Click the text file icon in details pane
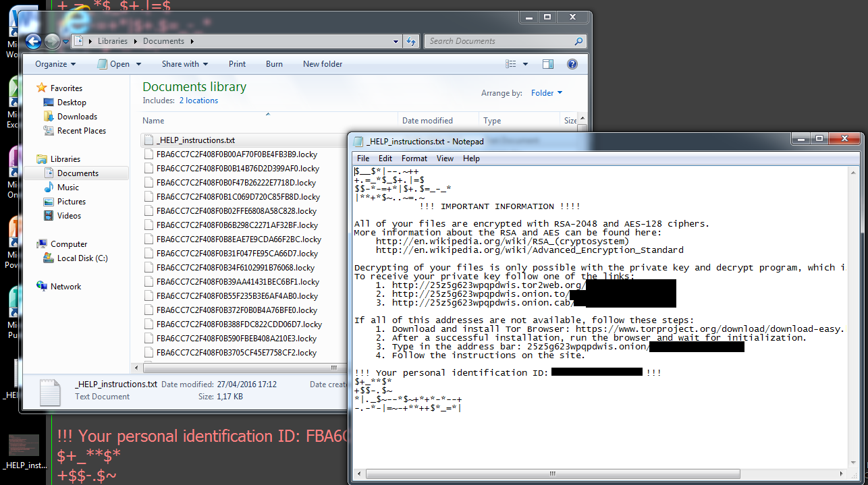The width and height of the screenshot is (868, 485). point(49,392)
